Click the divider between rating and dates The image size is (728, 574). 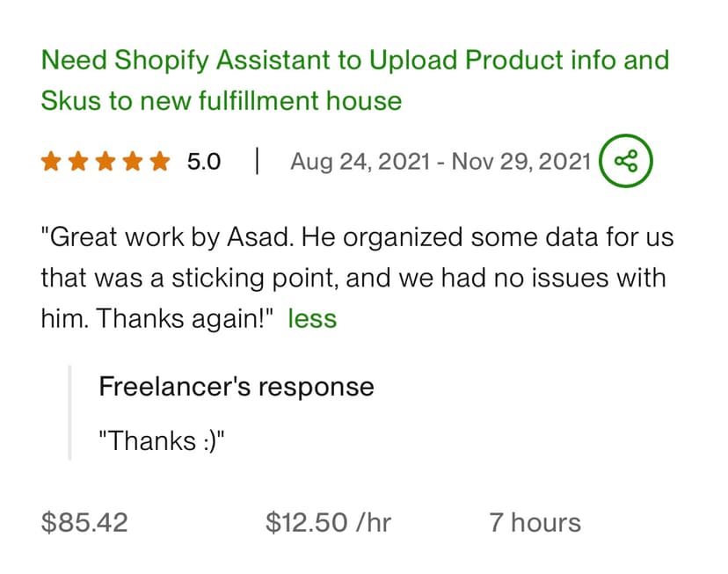257,161
